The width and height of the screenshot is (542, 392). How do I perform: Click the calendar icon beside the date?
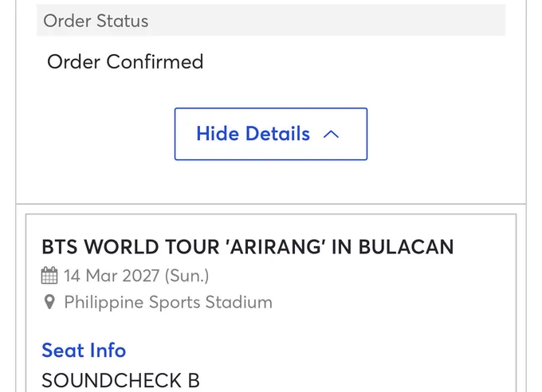(x=49, y=276)
